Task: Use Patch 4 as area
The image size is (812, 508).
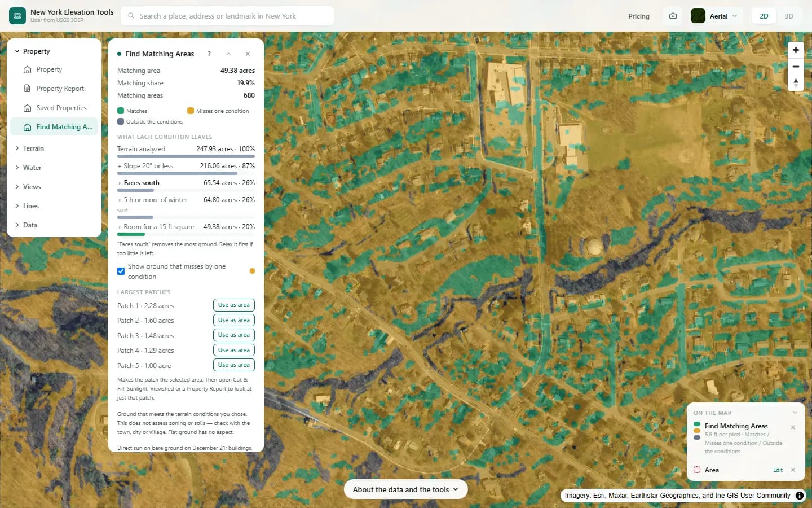Action: [234, 350]
